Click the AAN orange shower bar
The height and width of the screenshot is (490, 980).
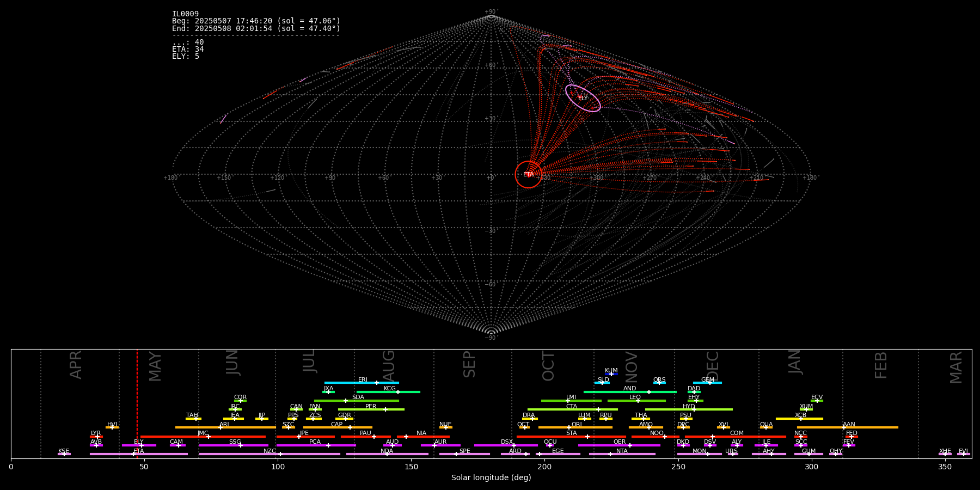(x=848, y=427)
